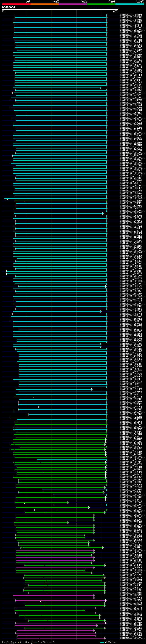The height and width of the screenshot is (644, 146).
Task: Select the UniRef100_C1N2G3 label
Action: pyautogui.click(x=131, y=45)
